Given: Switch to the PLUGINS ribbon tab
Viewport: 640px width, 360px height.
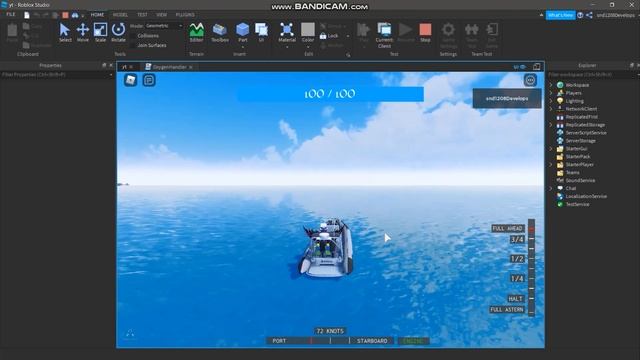Looking at the screenshot, I should click(x=185, y=15).
